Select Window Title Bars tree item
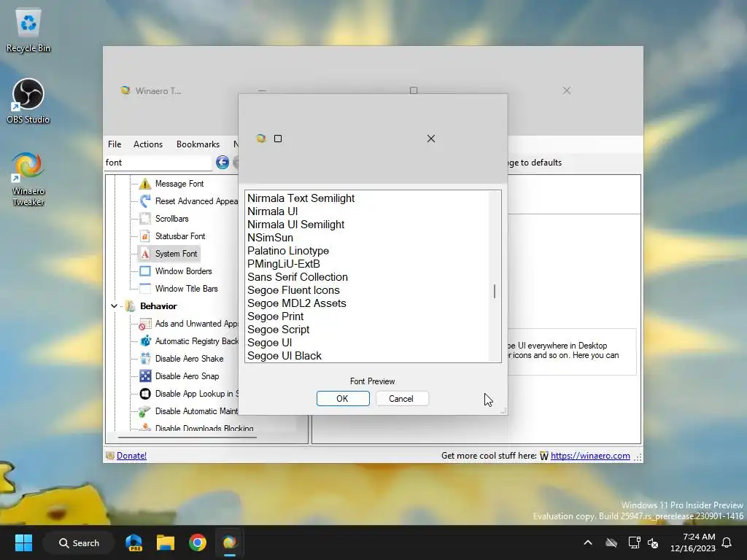This screenshot has height=560, width=747. [x=186, y=289]
